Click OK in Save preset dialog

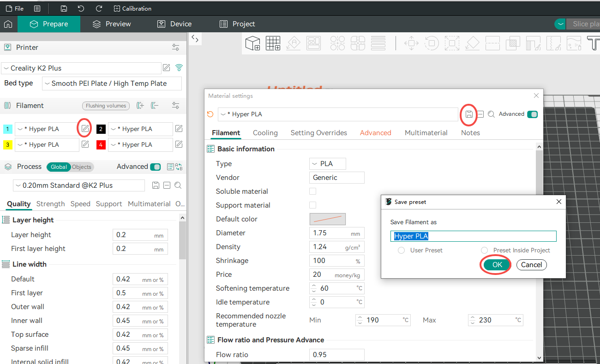pos(497,265)
